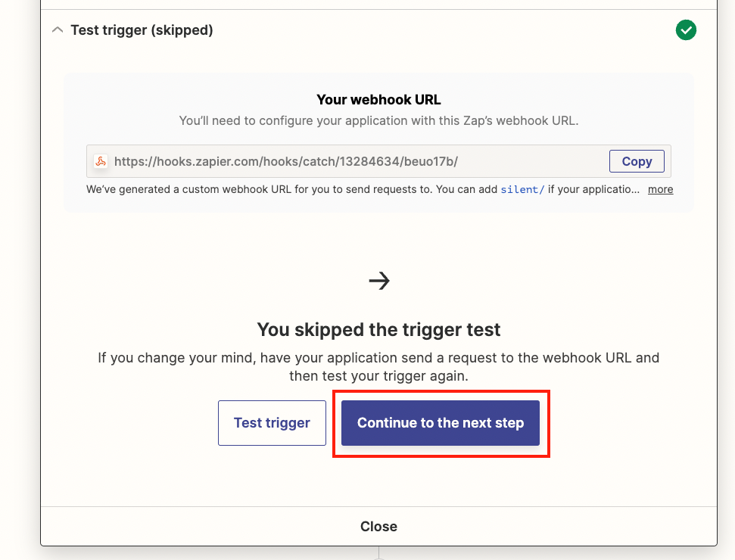Viewport: 735px width, 560px height.
Task: Click the step connector circle below Close
Action: tap(378, 558)
